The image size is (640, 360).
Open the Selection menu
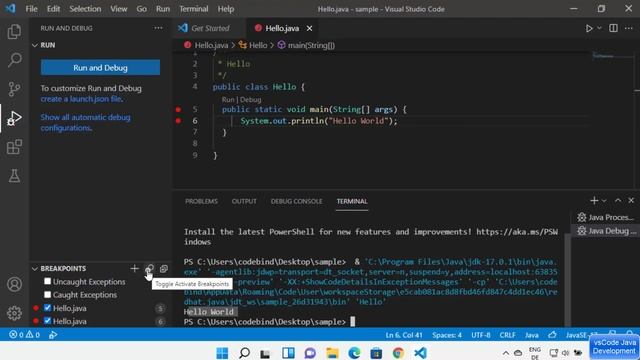point(85,9)
